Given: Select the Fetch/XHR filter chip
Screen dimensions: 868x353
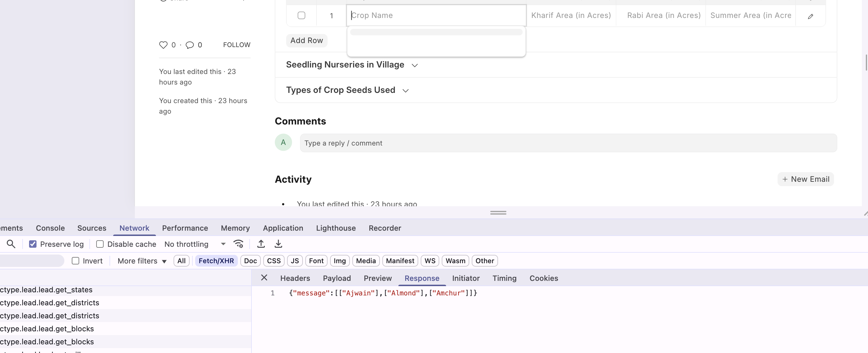Looking at the screenshot, I should click(216, 261).
